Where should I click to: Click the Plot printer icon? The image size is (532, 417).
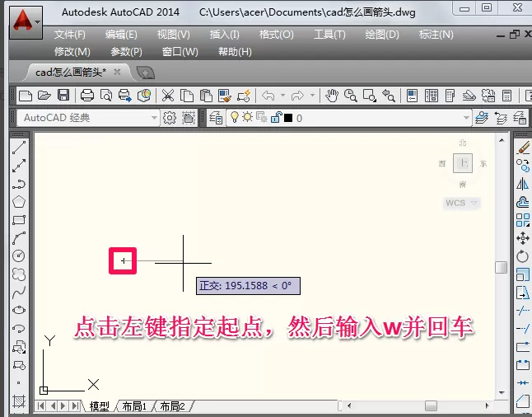coord(86,96)
